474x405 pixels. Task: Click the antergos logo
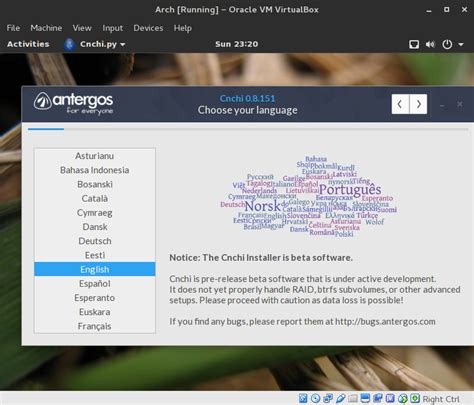pyautogui.click(x=73, y=103)
